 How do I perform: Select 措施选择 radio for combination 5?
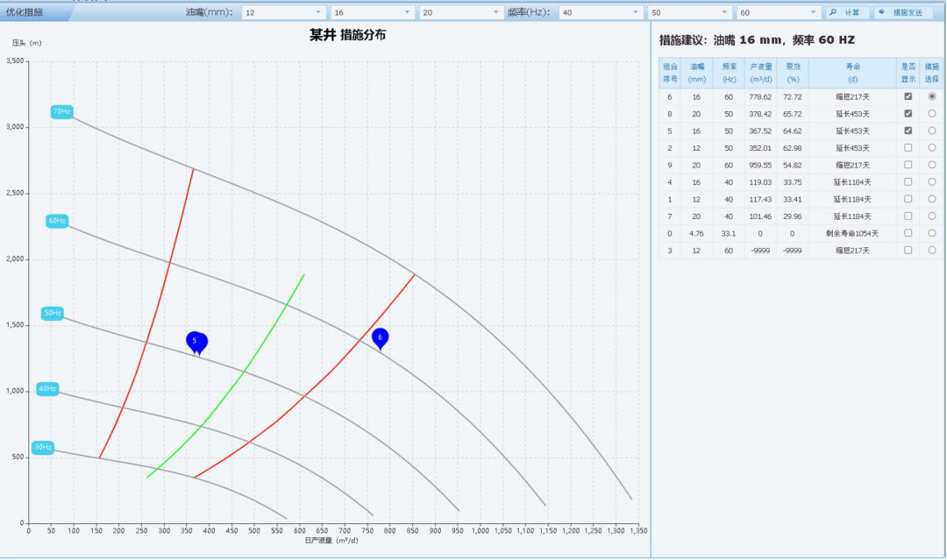pos(932,131)
